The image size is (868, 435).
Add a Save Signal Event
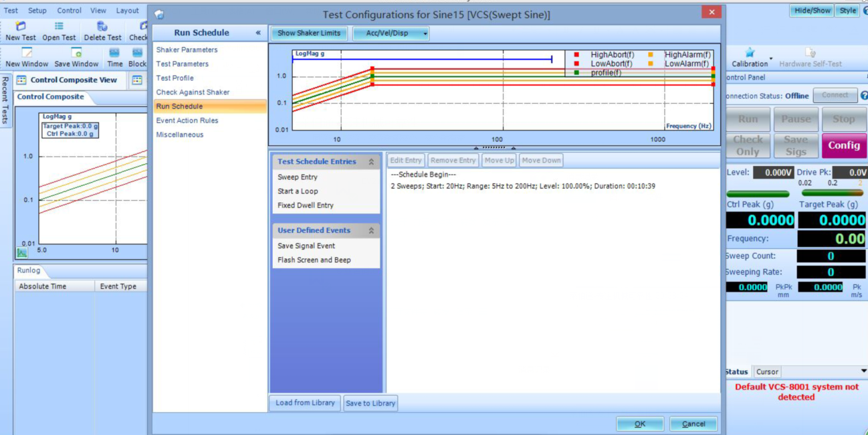306,246
